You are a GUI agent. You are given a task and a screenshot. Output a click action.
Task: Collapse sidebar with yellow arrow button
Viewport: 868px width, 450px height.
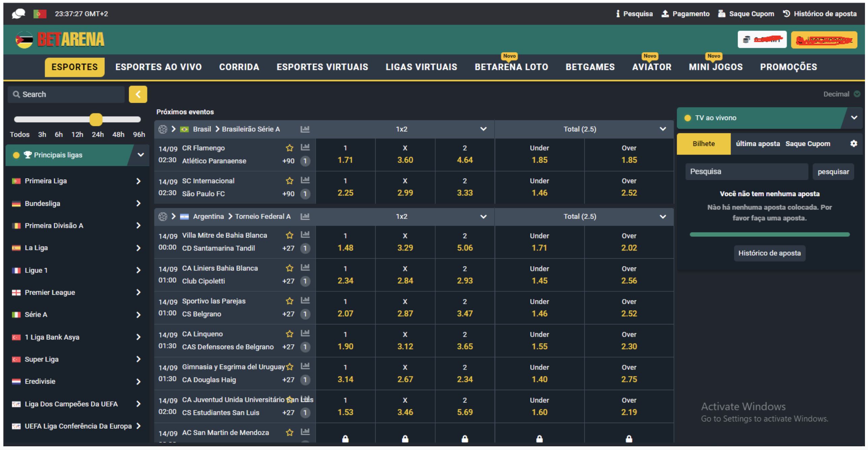click(x=138, y=94)
